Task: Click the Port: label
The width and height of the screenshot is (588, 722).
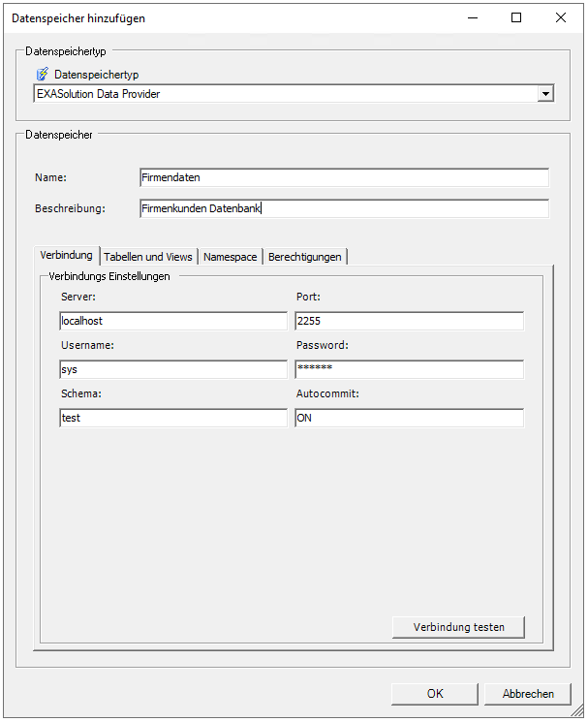Action: [308, 297]
